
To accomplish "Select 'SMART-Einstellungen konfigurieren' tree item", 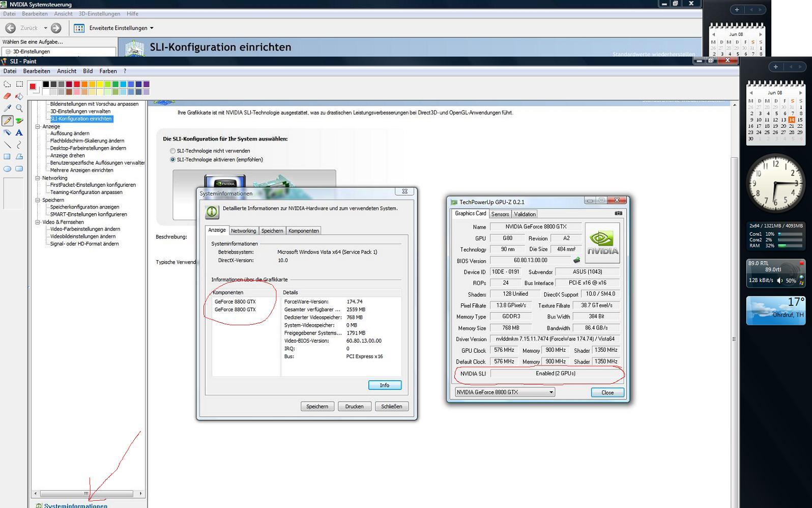I will click(x=89, y=214).
